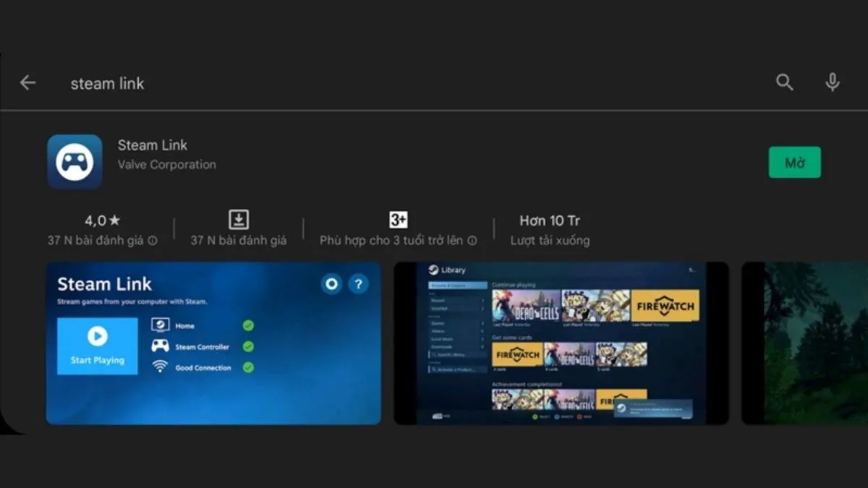Click the search magnifier icon
The height and width of the screenshot is (488, 868).
tap(784, 82)
